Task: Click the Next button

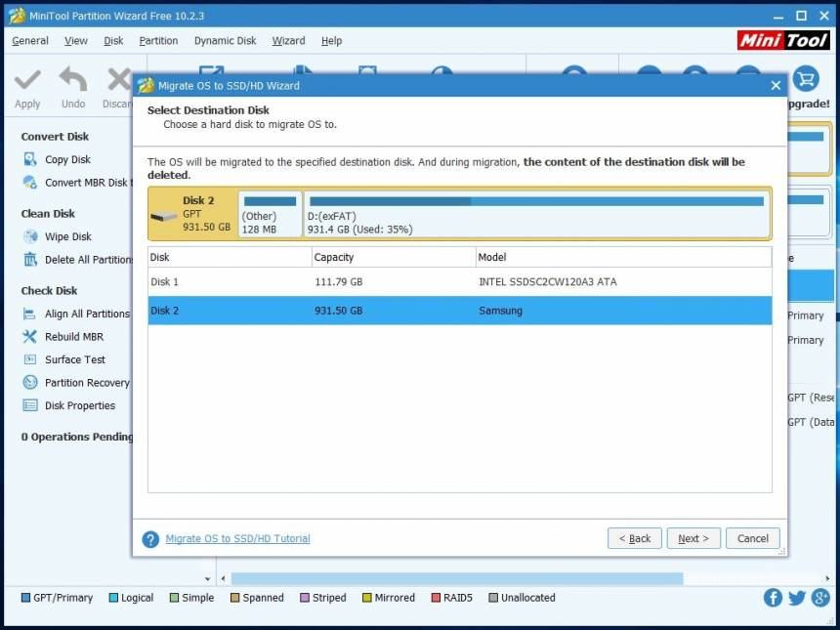Action: [x=693, y=538]
